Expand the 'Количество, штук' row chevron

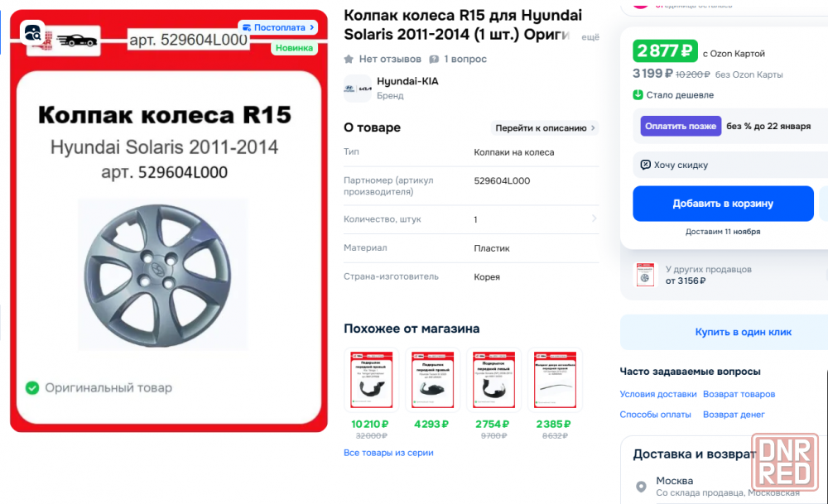[594, 219]
